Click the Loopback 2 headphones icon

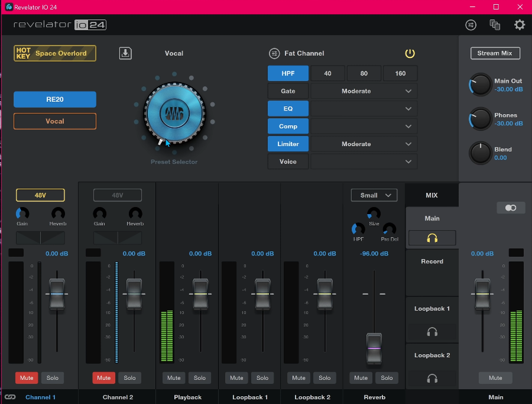coord(432,379)
